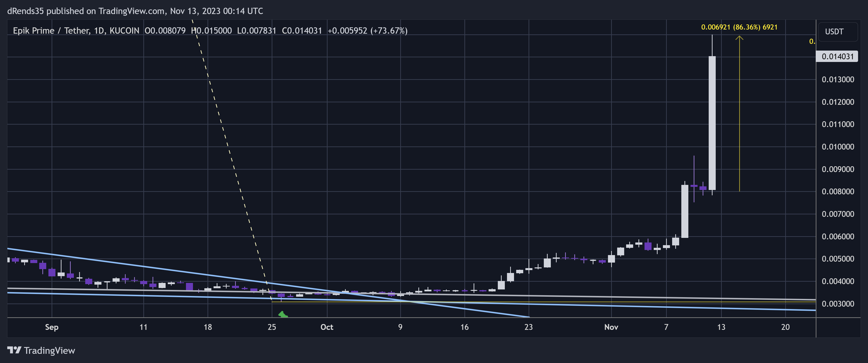
Task: Click the 11 date axis label
Action: (x=144, y=327)
